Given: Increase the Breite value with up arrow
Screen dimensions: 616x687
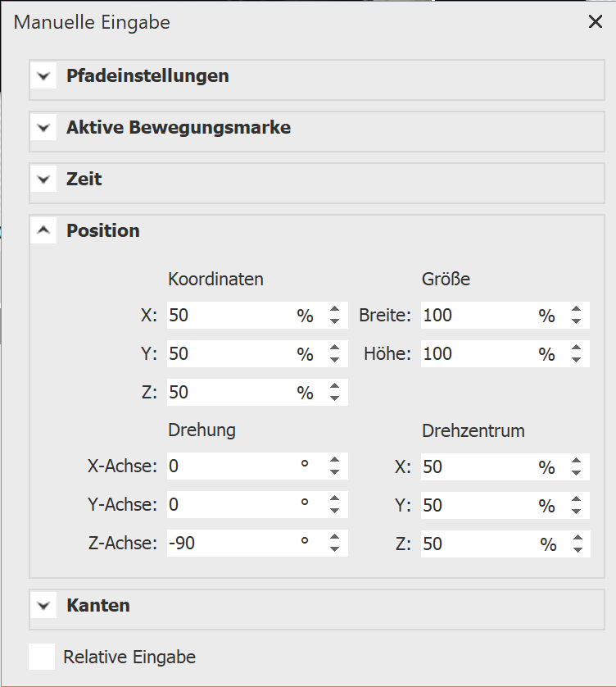Looking at the screenshot, I should [577, 310].
